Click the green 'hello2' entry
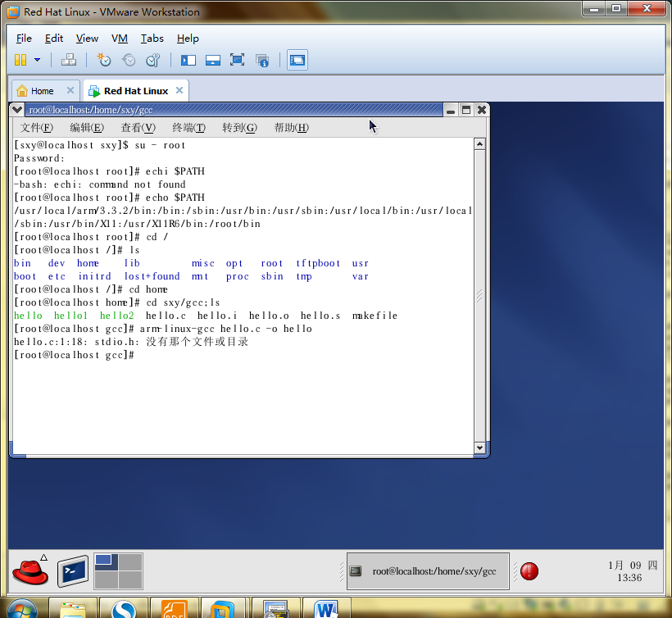The image size is (672, 618). (117, 316)
